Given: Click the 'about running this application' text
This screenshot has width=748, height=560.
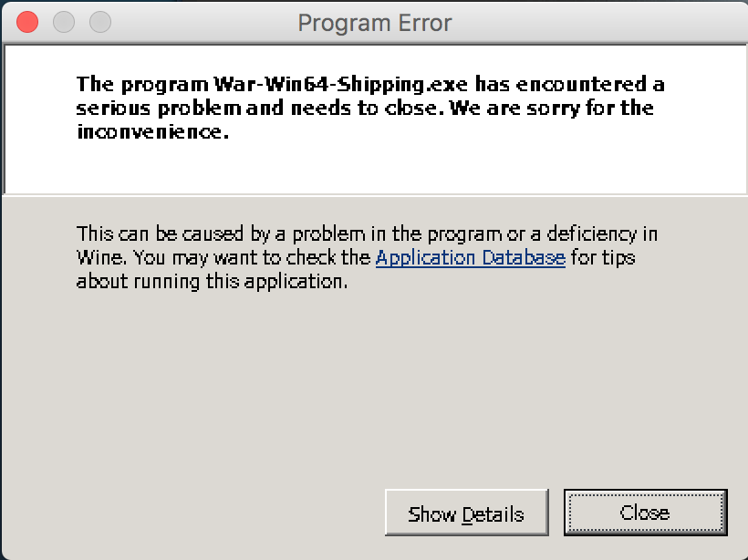Looking at the screenshot, I should coord(212,282).
